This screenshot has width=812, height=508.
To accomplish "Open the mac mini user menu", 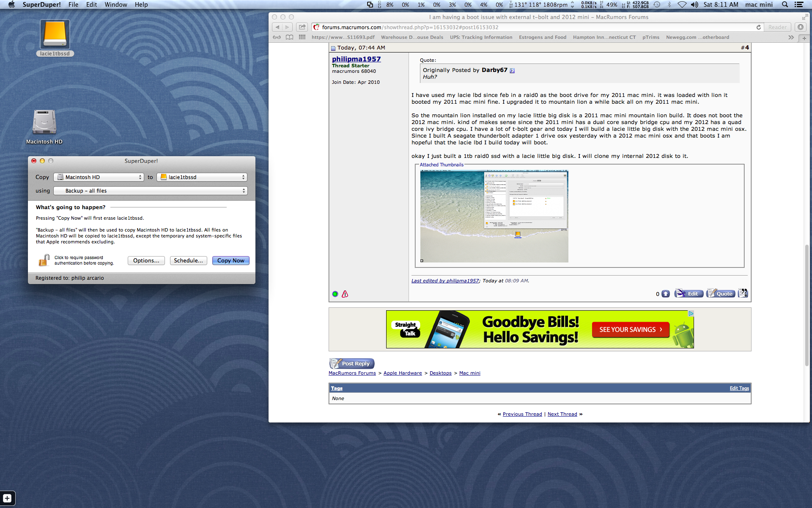I will coord(759,5).
